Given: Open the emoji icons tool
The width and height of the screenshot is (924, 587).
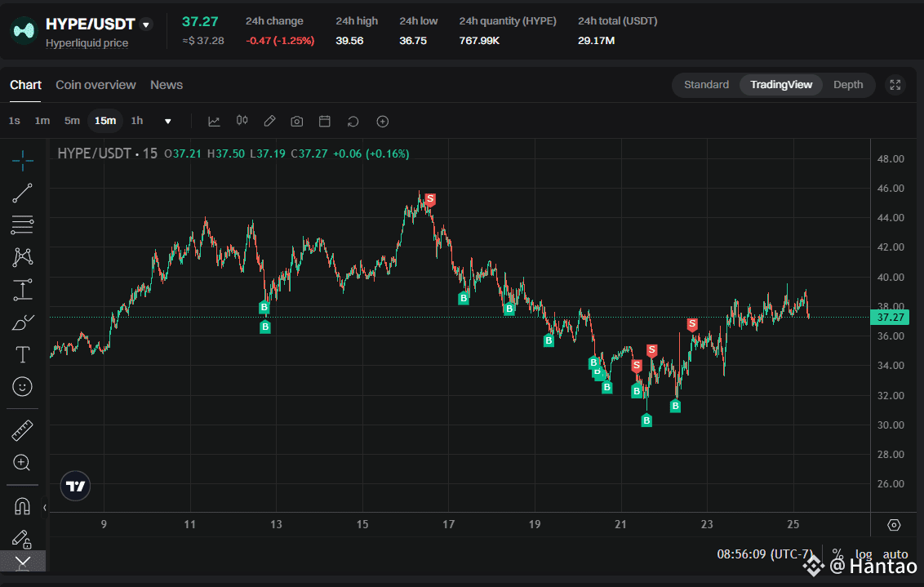Looking at the screenshot, I should click(22, 387).
